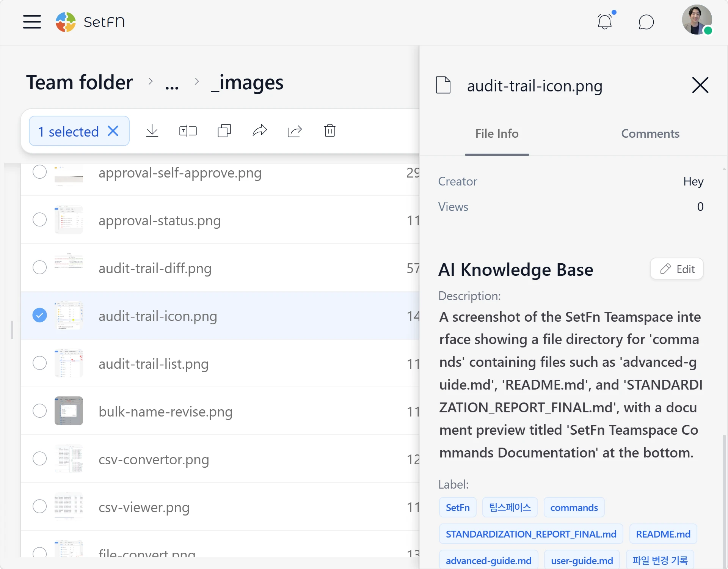This screenshot has width=728, height=569.
Task: Open the hamburger main menu
Action: [x=32, y=22]
